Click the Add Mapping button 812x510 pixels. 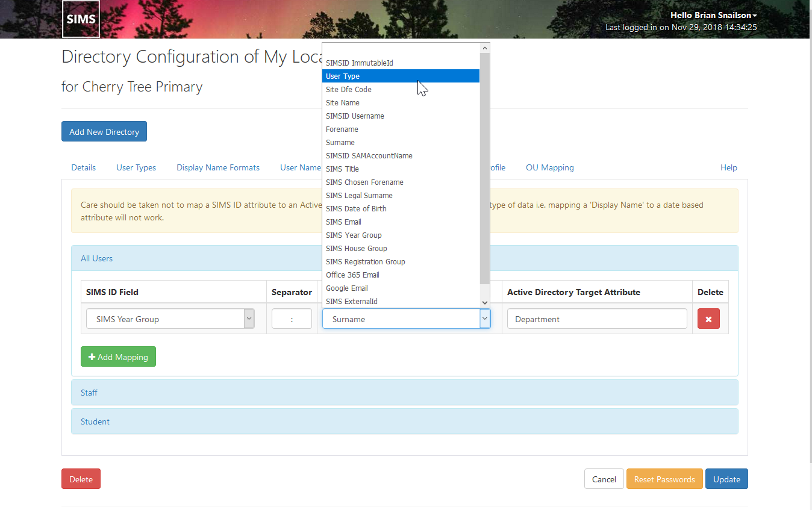point(118,356)
